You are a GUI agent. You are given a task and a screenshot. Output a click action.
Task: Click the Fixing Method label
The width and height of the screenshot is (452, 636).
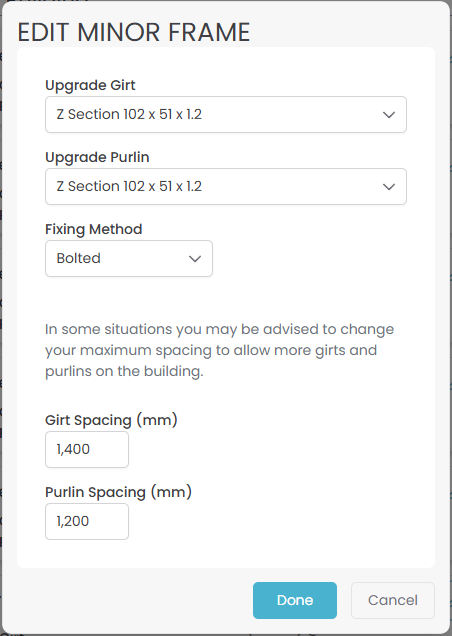click(x=94, y=229)
